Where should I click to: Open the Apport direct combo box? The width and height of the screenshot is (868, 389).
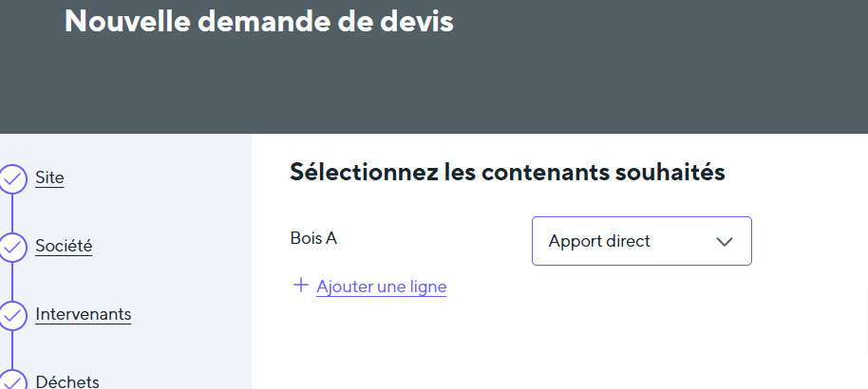tap(641, 241)
